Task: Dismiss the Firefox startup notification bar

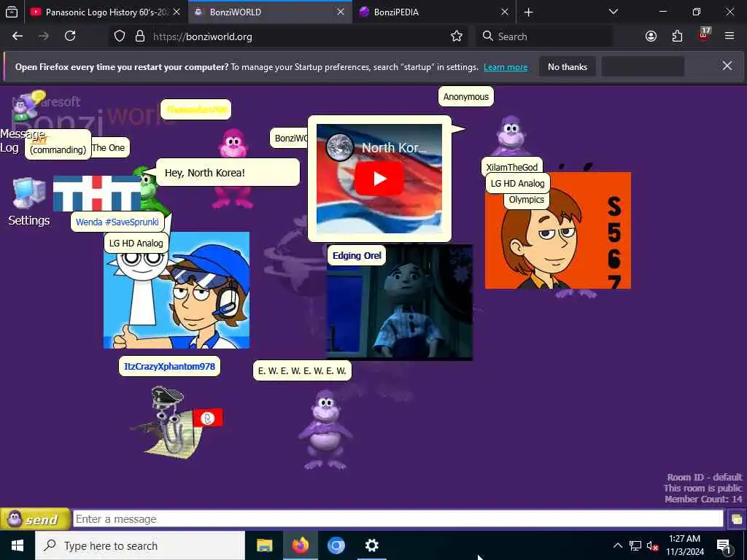Action: pyautogui.click(x=727, y=66)
